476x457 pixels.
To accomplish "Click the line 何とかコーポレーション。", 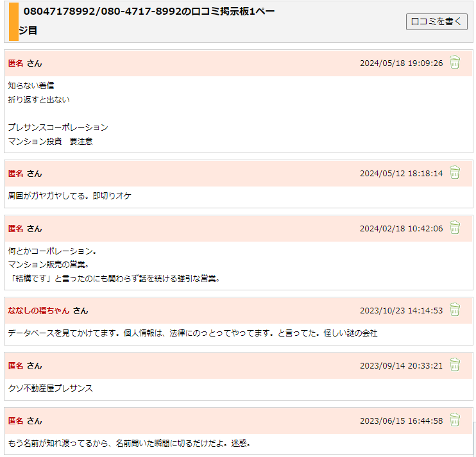I will (x=53, y=251).
